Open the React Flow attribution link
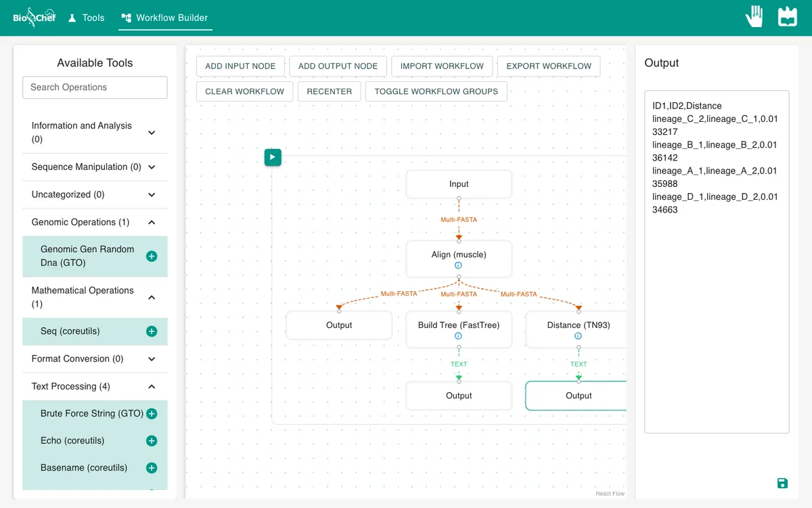 click(610, 494)
